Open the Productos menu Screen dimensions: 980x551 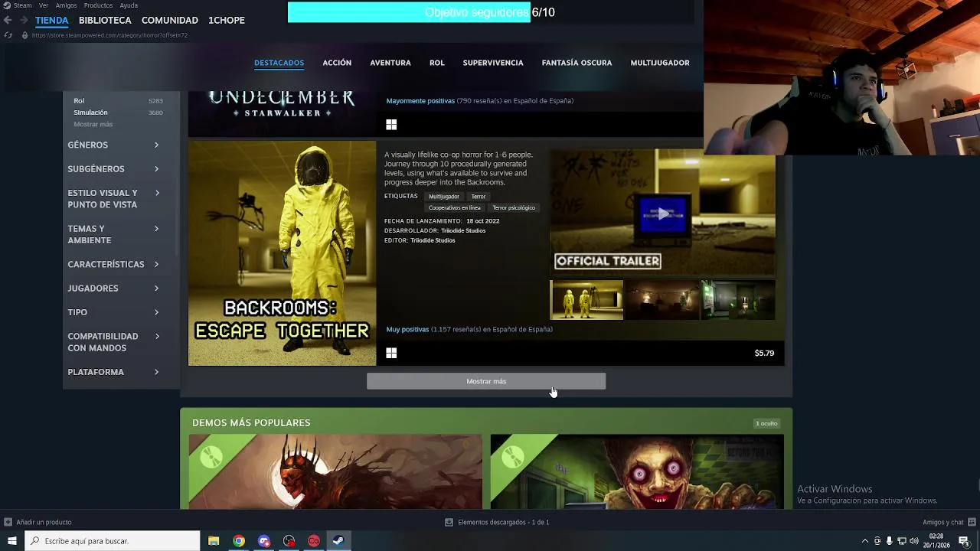click(98, 5)
